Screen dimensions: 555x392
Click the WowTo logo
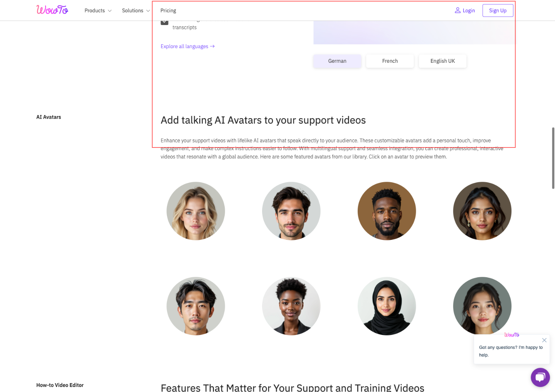tap(52, 10)
